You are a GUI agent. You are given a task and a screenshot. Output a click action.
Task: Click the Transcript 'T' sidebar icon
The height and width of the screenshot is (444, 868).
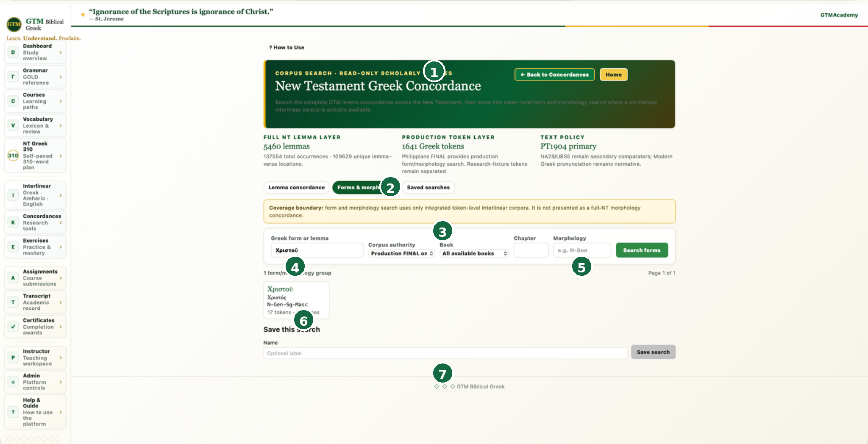click(13, 302)
